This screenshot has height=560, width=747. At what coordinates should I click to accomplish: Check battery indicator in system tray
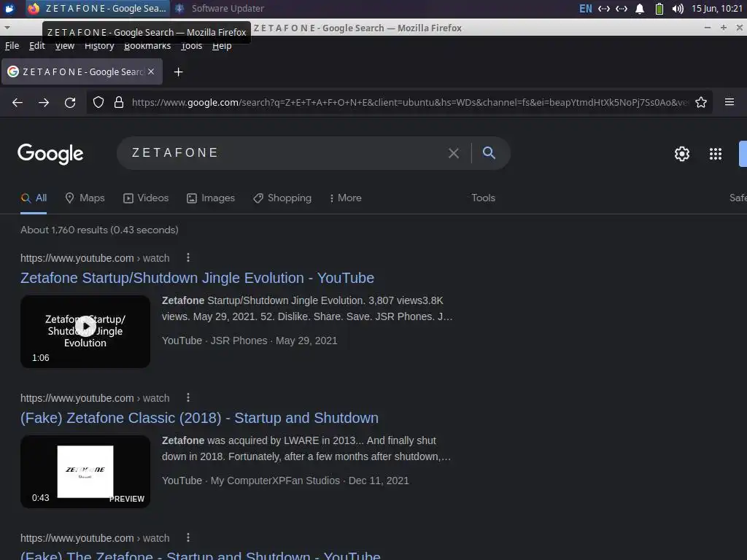tap(659, 9)
